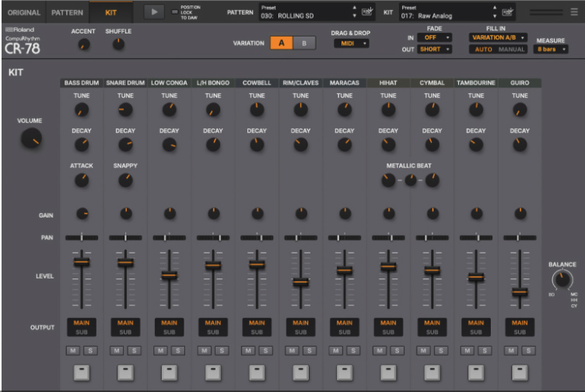This screenshot has width=585, height=392.
Task: Open the Measure 8 bars dropdown
Action: pos(551,50)
